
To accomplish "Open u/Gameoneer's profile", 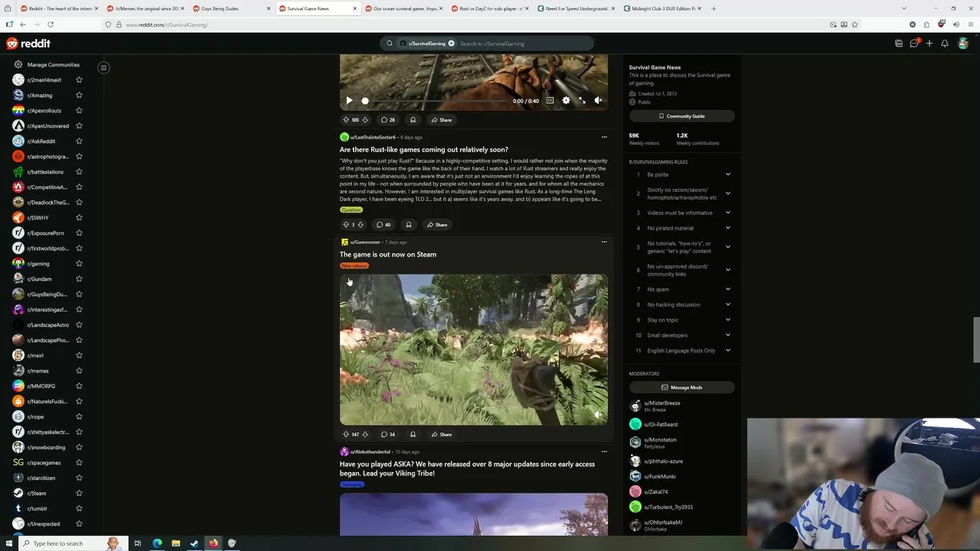I will pyautogui.click(x=364, y=242).
